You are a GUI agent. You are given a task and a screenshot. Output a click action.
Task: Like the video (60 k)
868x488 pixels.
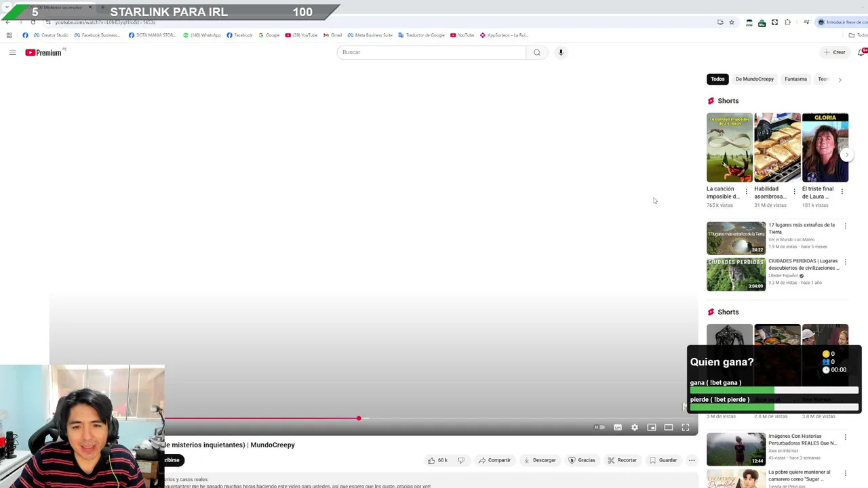click(x=437, y=460)
